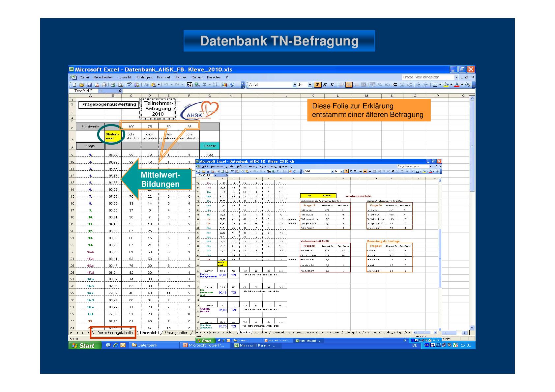The height and width of the screenshot is (392, 555).
Task: Toggle italic formatting (K button)
Action: point(325,85)
